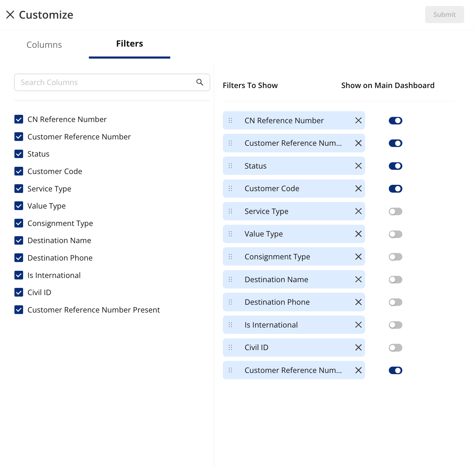Viewport: 475px width, 476px height.
Task: Click drag handle beside Destination Name filter
Action: tap(230, 279)
